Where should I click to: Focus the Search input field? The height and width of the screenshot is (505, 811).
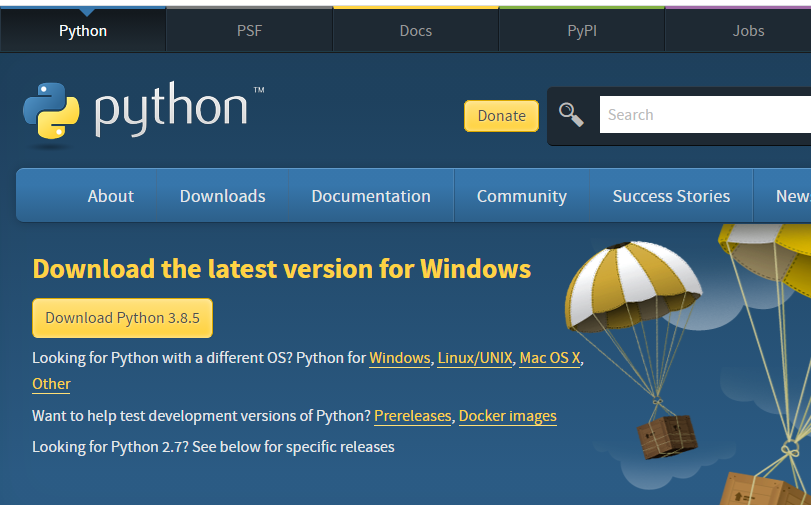pyautogui.click(x=705, y=114)
